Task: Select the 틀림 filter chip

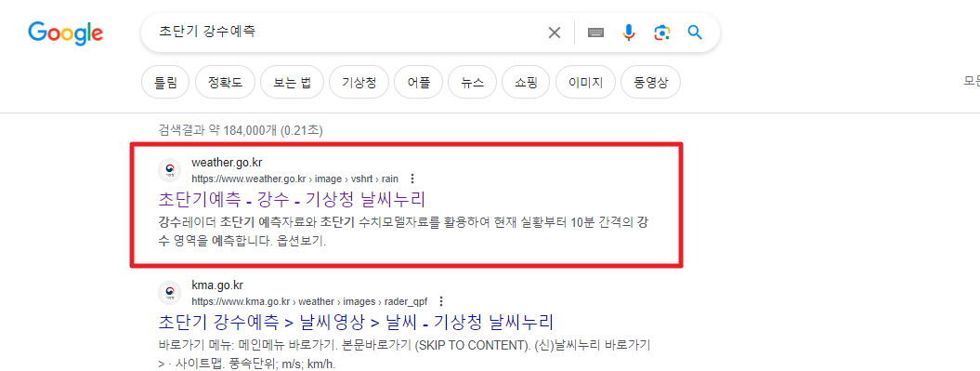Action: [x=165, y=82]
